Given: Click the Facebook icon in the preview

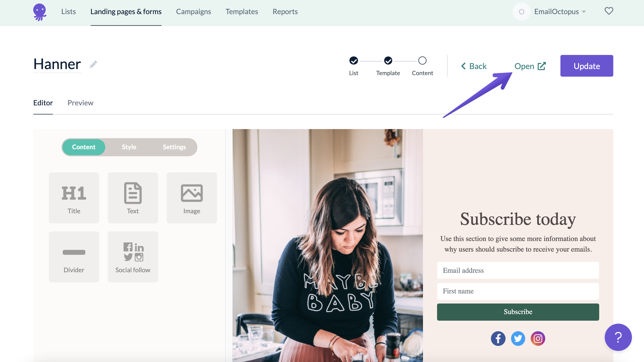Looking at the screenshot, I should 498,338.
